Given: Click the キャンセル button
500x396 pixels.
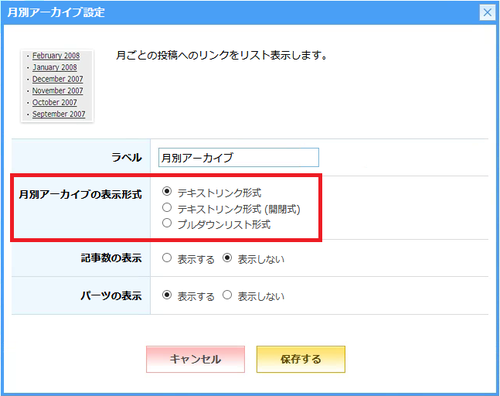Looking at the screenshot, I should (x=195, y=359).
